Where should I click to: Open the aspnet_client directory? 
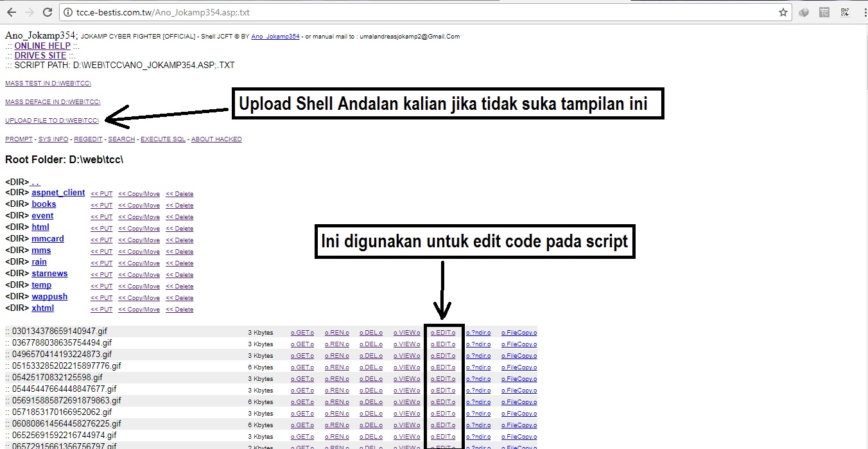click(58, 193)
